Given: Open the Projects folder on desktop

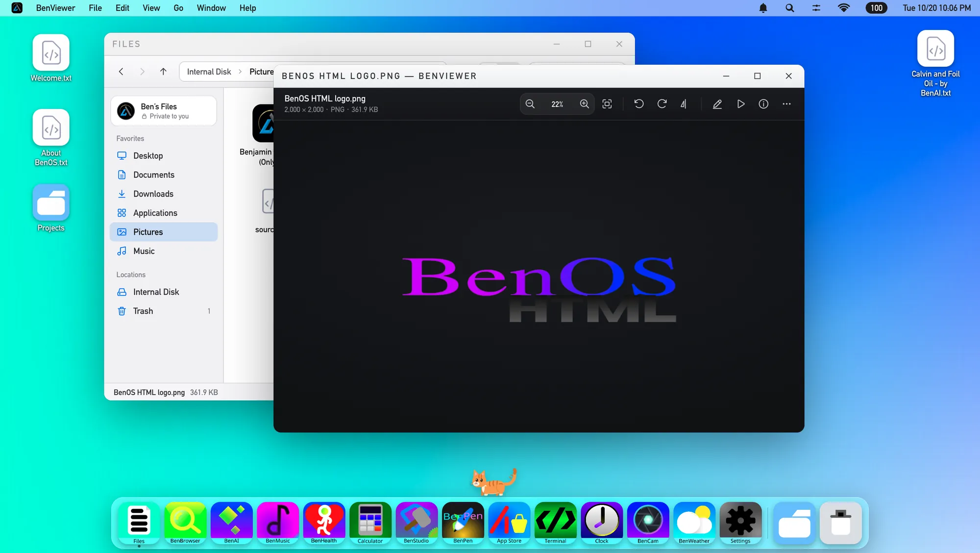Looking at the screenshot, I should (51, 208).
